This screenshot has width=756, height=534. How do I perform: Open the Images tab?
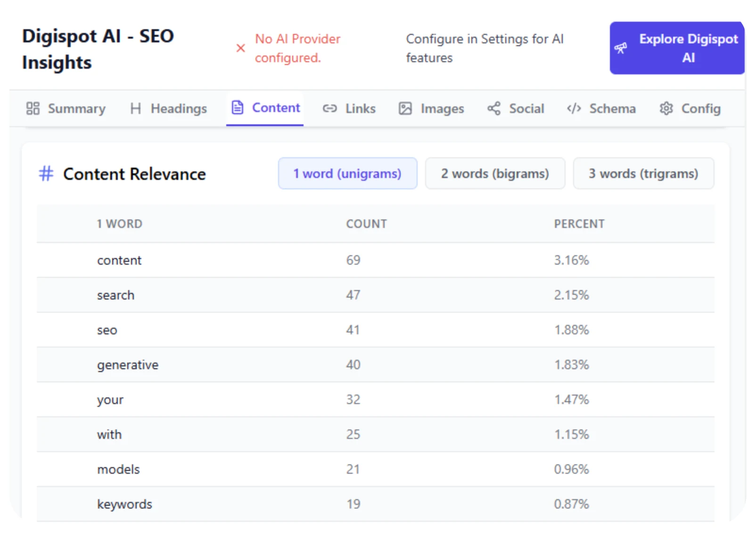click(431, 109)
